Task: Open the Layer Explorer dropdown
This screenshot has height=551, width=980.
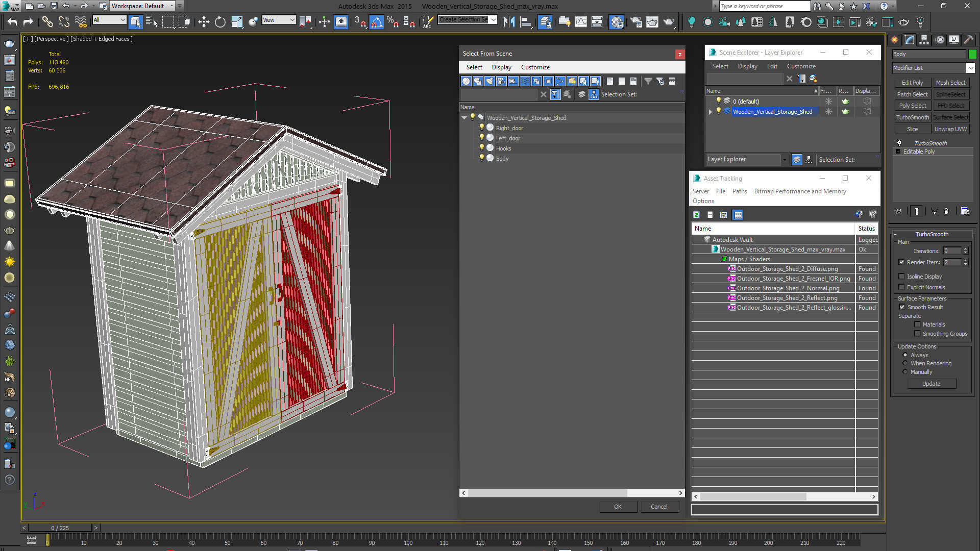Action: click(x=785, y=160)
